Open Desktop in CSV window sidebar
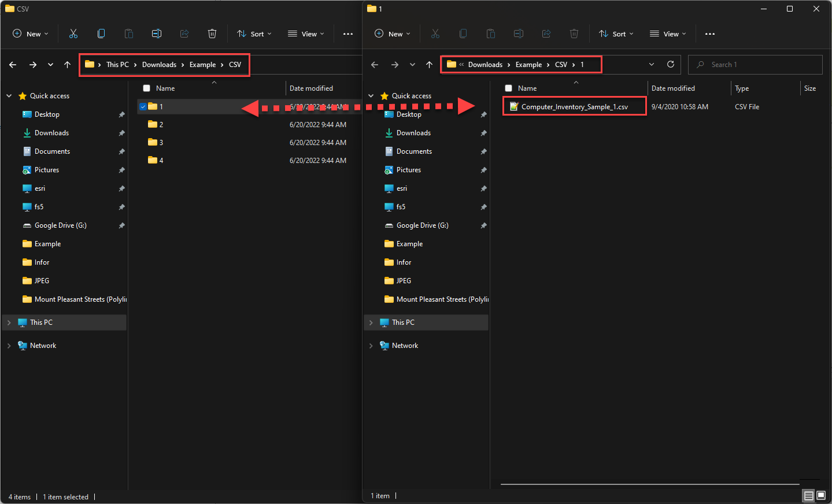Image resolution: width=832 pixels, height=504 pixels. 47,114
